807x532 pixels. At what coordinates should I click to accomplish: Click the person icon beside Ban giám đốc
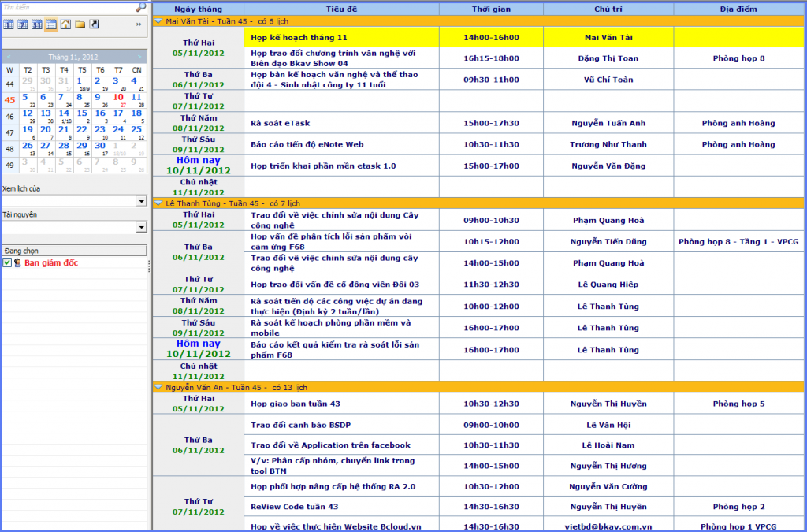[x=17, y=263]
